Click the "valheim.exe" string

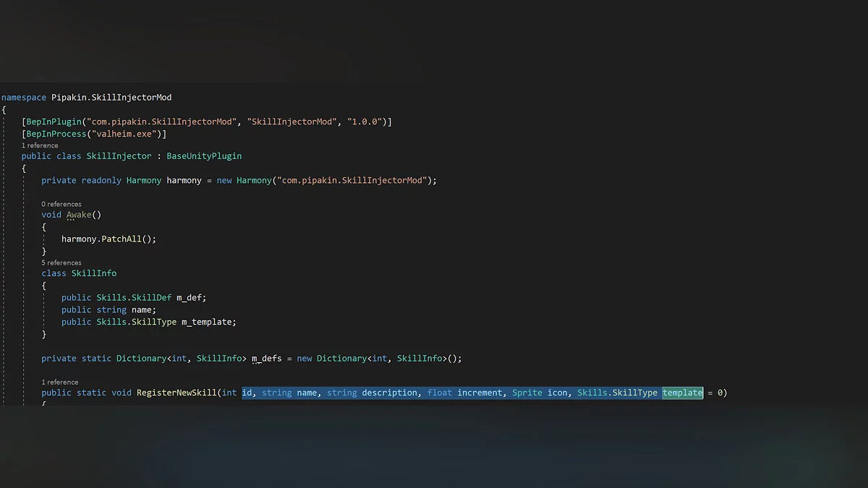tap(126, 134)
